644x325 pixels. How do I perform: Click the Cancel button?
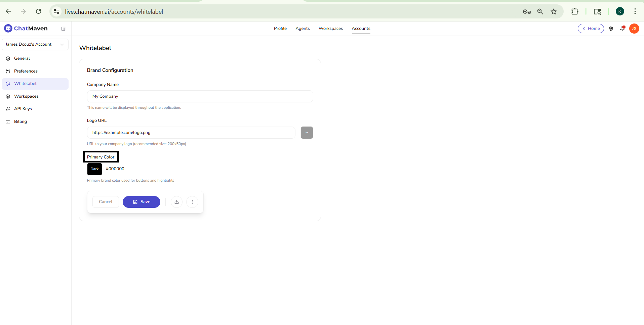pyautogui.click(x=106, y=202)
